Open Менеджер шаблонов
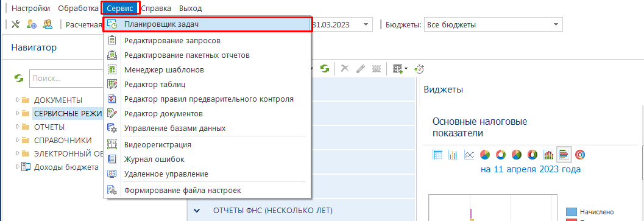This screenshot has width=644, height=221. (x=208, y=70)
